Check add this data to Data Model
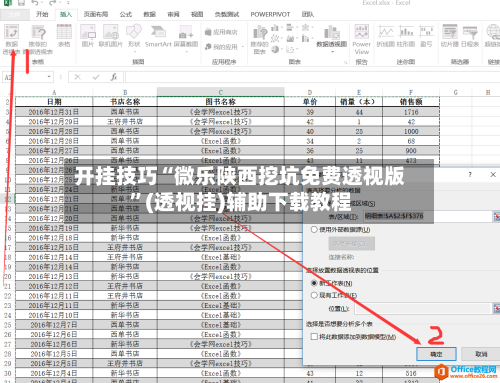The height and width of the screenshot is (383, 500). pyautogui.click(x=314, y=337)
